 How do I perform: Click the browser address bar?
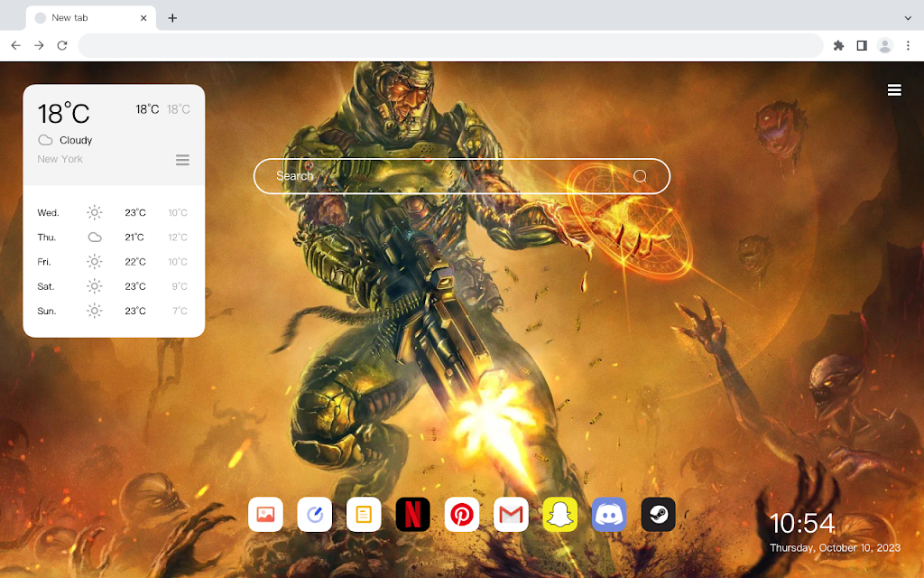[x=450, y=45]
